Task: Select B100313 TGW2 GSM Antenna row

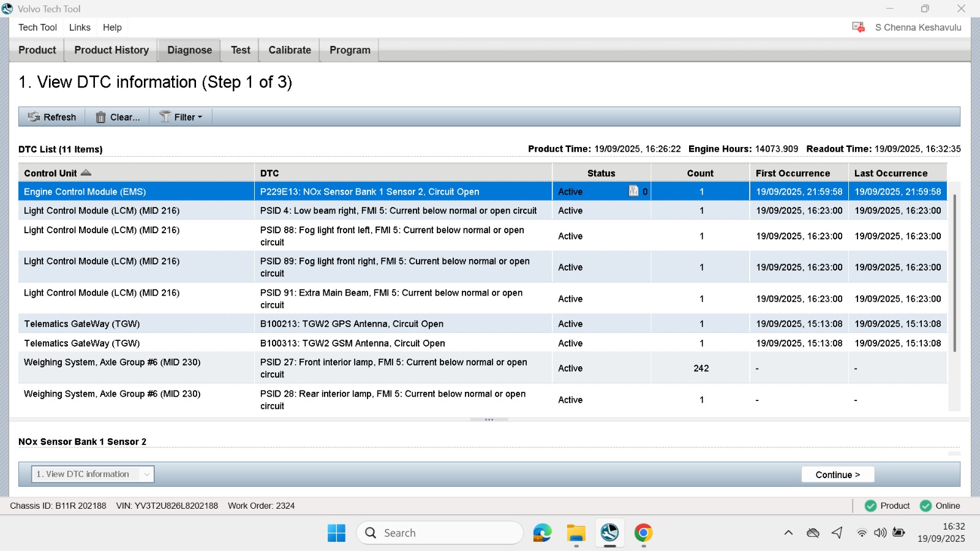Action: (483, 343)
